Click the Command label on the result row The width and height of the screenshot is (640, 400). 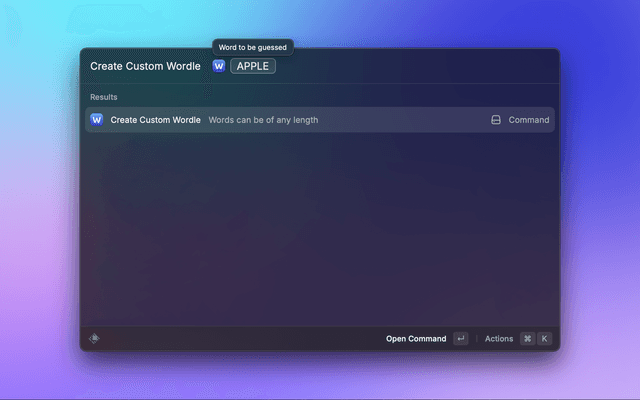(x=529, y=120)
